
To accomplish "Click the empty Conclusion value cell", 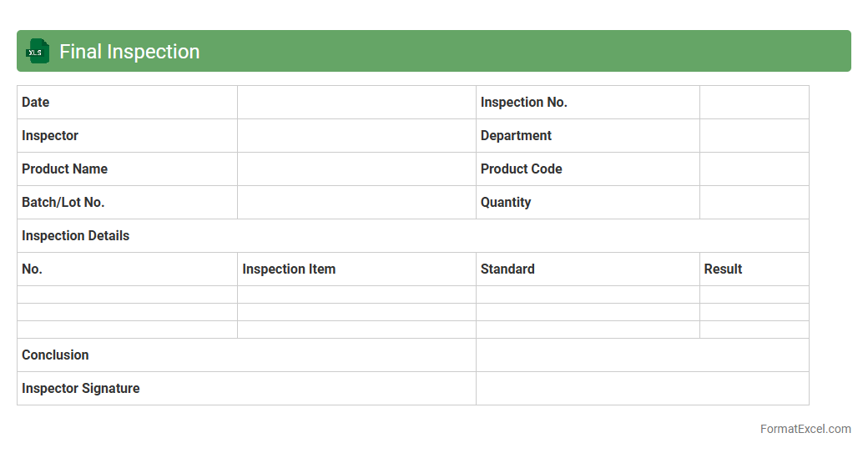I will coord(642,355).
